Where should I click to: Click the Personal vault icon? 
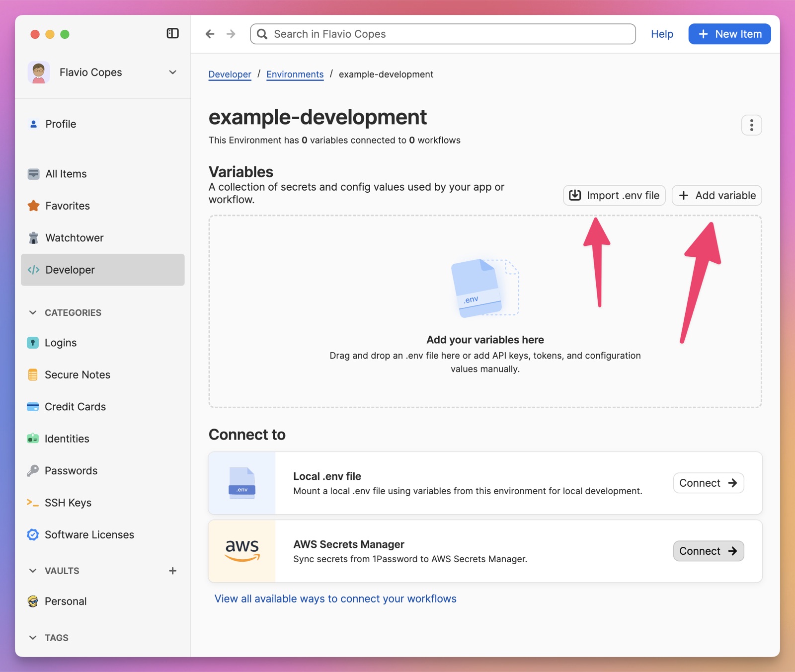click(x=33, y=601)
